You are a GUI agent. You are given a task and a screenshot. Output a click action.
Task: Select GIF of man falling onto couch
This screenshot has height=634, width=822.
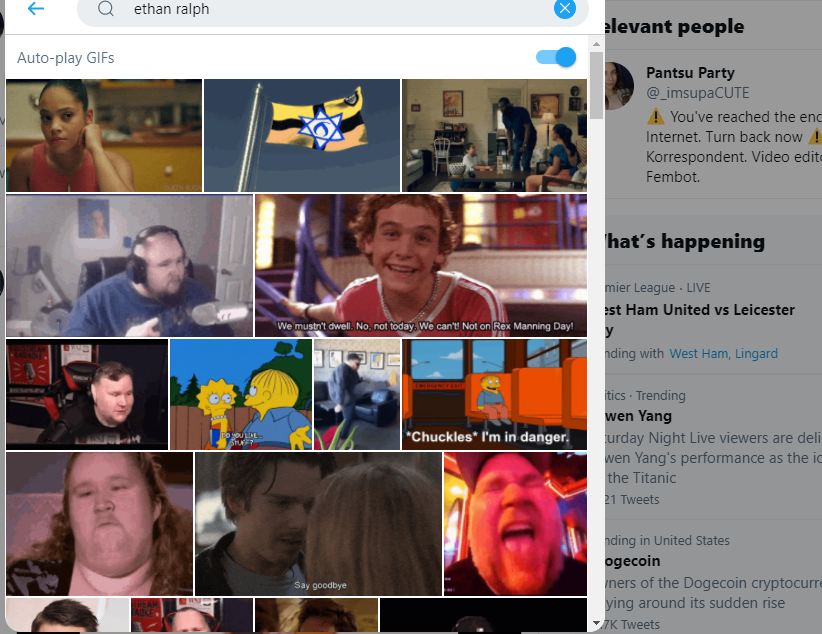pos(357,394)
